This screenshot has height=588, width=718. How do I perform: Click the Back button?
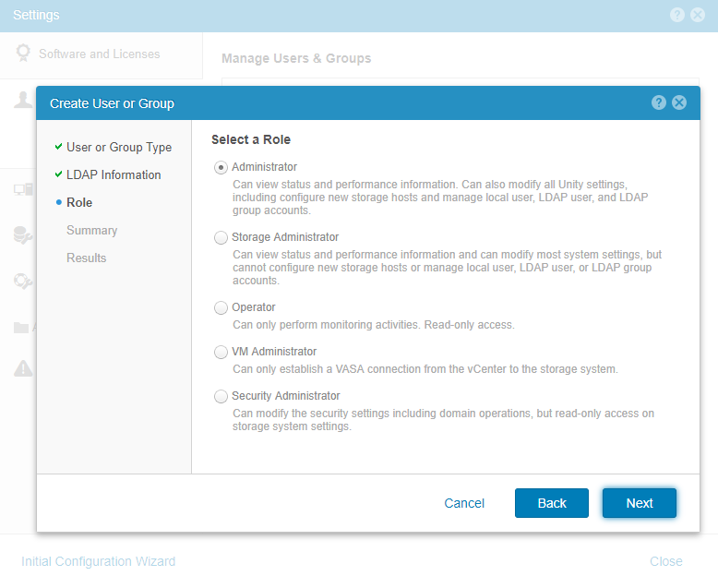pyautogui.click(x=552, y=503)
